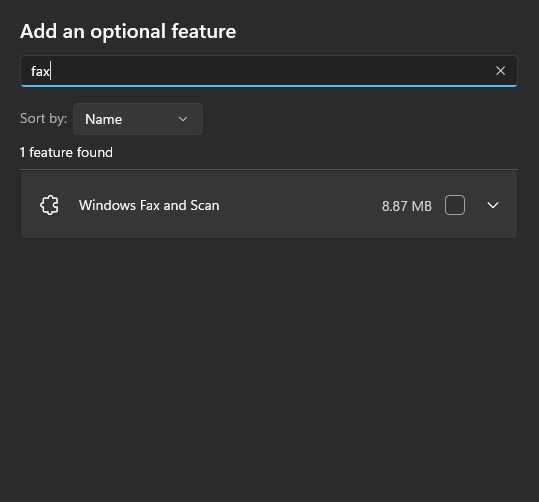
Task: Check the Windows Fax and Scan checkbox
Action: pyautogui.click(x=454, y=205)
